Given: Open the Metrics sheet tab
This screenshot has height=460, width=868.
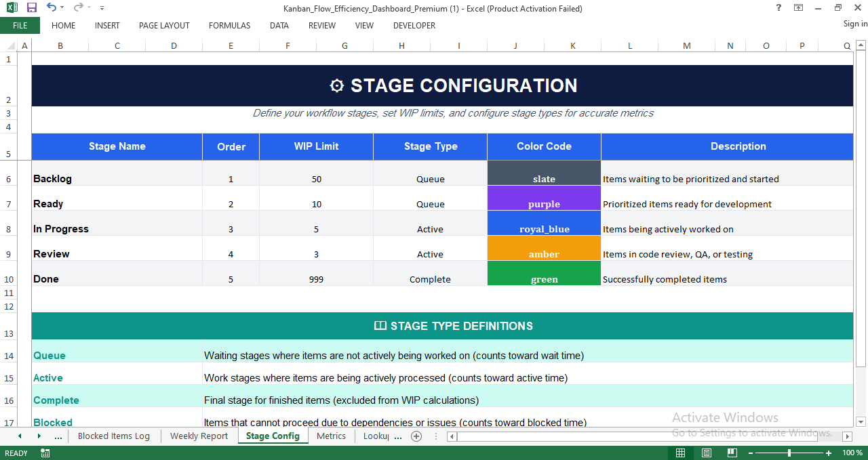Looking at the screenshot, I should click(331, 436).
